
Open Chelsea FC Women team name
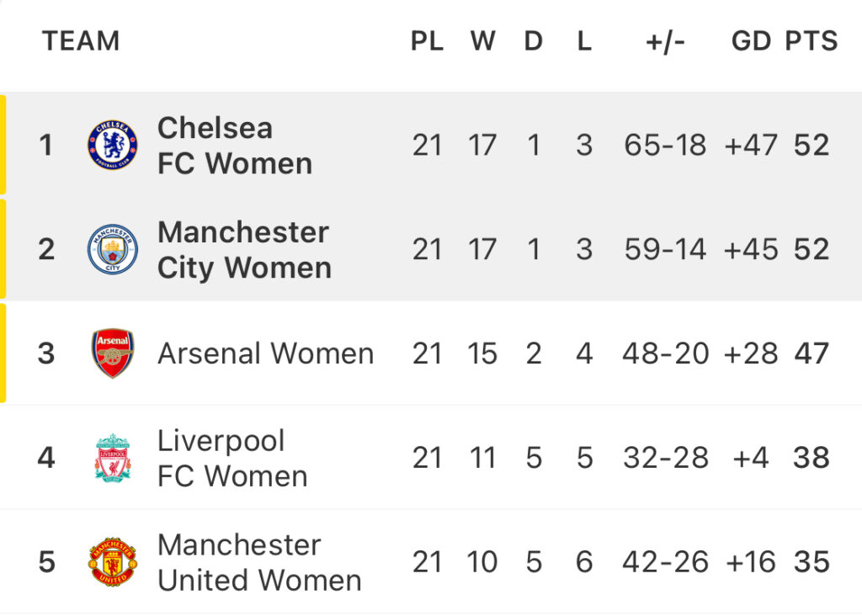(x=235, y=146)
